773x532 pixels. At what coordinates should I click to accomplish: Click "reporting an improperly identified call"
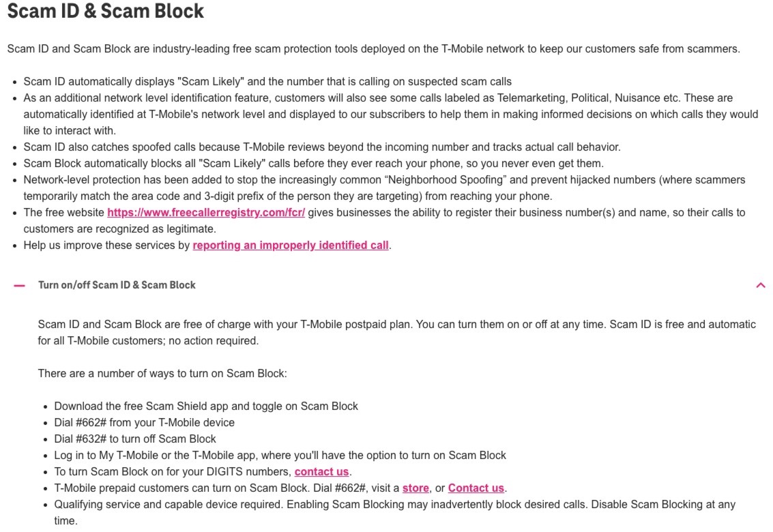pyautogui.click(x=290, y=245)
